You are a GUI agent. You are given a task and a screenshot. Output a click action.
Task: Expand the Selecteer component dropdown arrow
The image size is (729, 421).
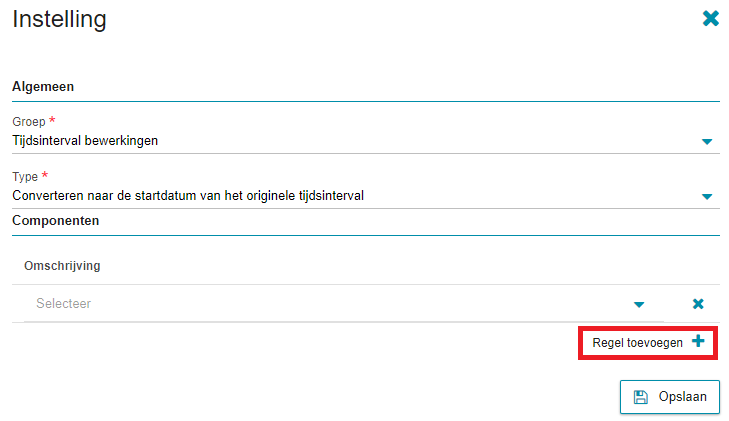pyautogui.click(x=639, y=304)
